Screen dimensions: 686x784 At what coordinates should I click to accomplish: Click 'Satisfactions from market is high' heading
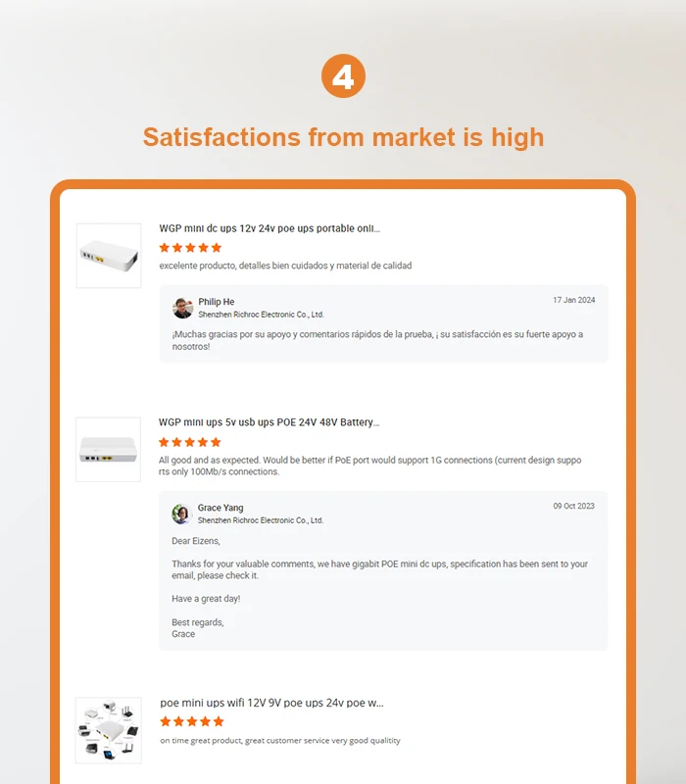pos(343,136)
